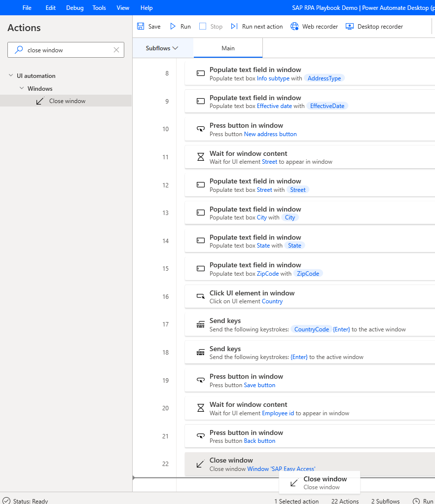
Task: Click '22 Actions' in status bar
Action: pos(345,501)
